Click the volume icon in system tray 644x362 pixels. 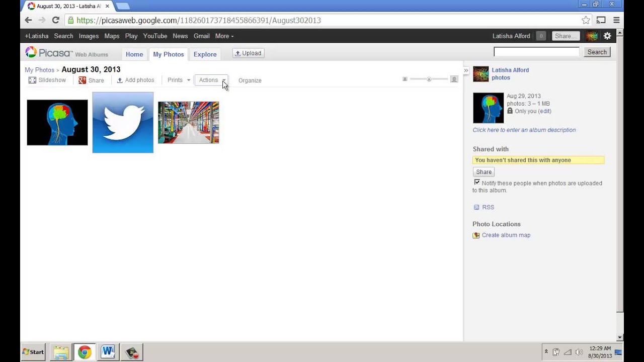(579, 352)
